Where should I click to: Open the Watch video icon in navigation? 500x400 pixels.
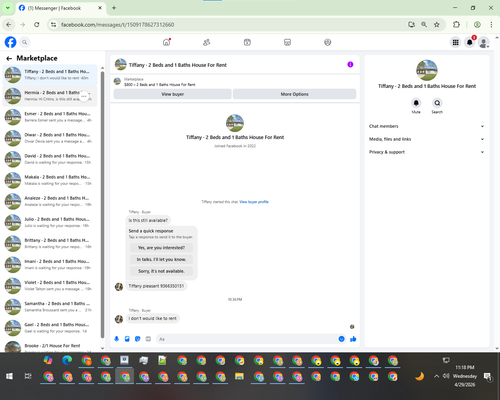coord(247,42)
